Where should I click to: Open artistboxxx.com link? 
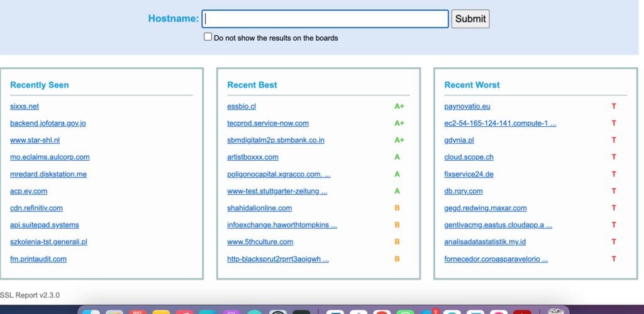(253, 157)
